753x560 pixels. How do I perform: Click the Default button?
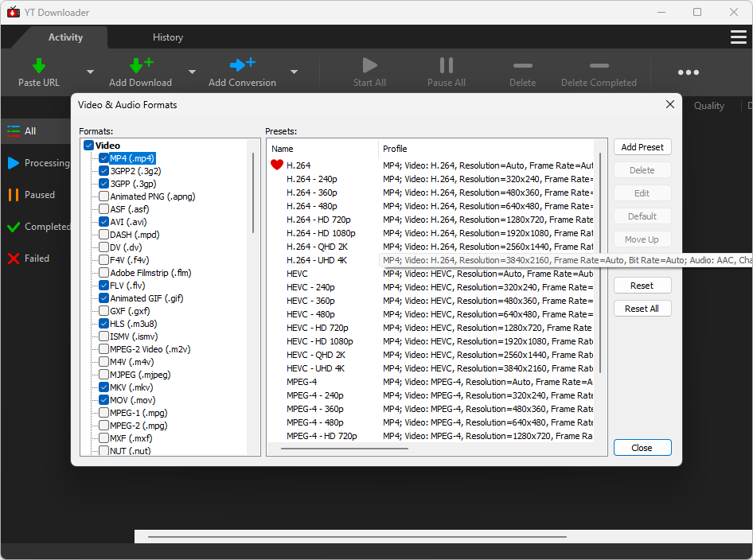pyautogui.click(x=642, y=216)
